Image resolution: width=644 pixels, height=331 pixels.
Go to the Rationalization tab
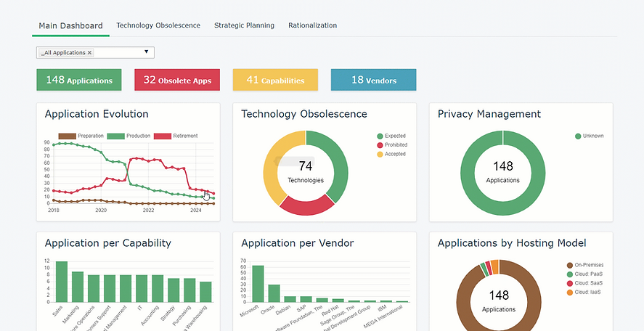[312, 25]
